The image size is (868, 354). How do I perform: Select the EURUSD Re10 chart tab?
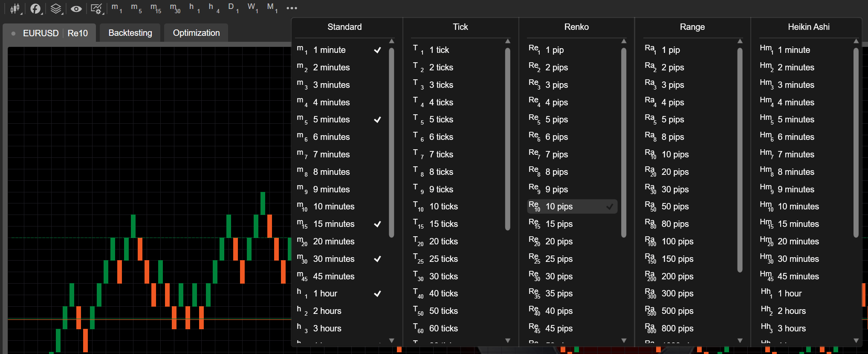[x=49, y=33]
